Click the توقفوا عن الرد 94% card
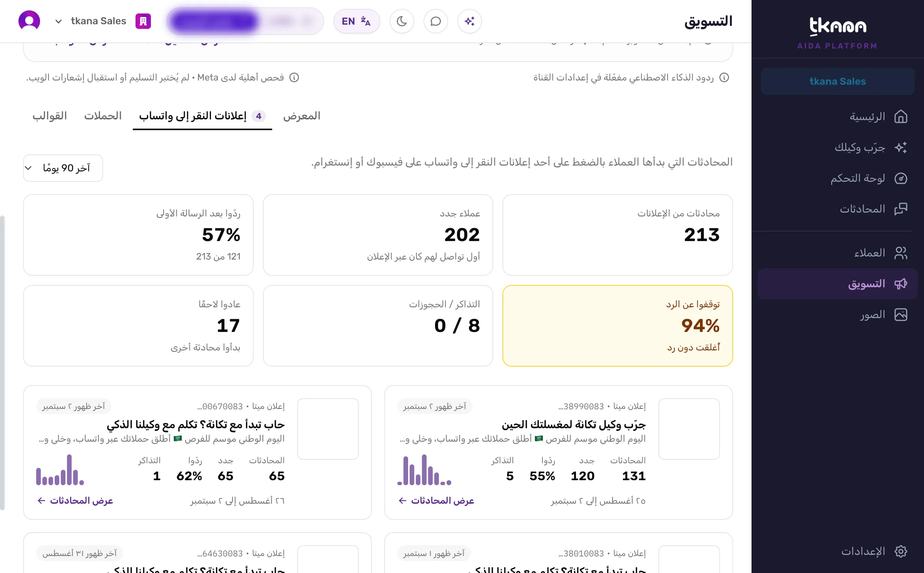924x573 pixels. coord(618,326)
